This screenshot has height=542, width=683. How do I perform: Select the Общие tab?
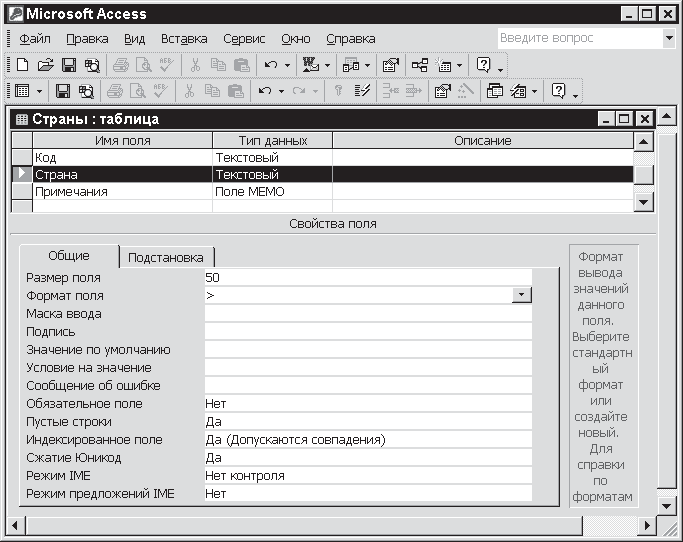click(x=69, y=256)
